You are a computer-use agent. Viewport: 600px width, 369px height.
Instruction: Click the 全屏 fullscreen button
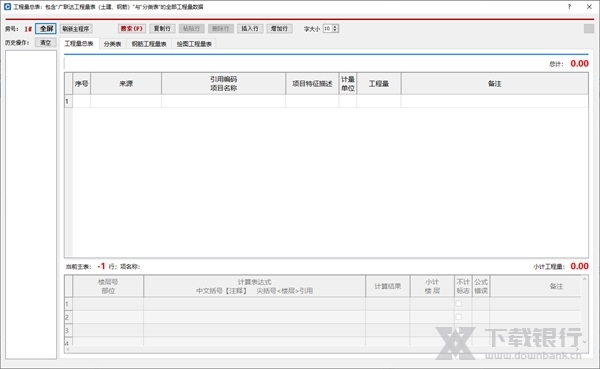tap(46, 29)
